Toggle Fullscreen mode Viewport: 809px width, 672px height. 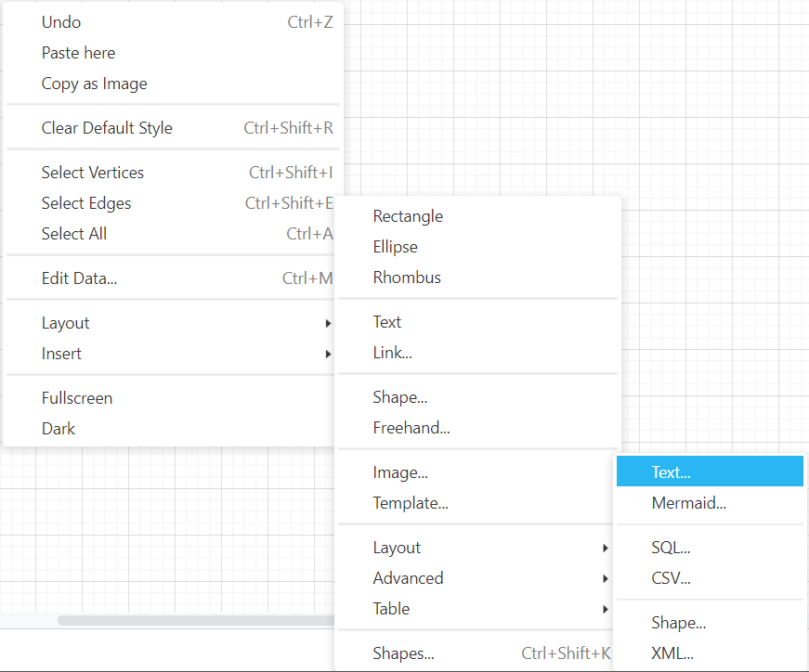click(77, 397)
